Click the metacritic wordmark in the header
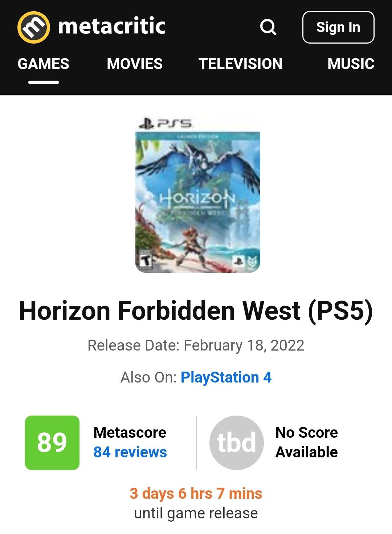The image size is (392, 534). (x=112, y=26)
